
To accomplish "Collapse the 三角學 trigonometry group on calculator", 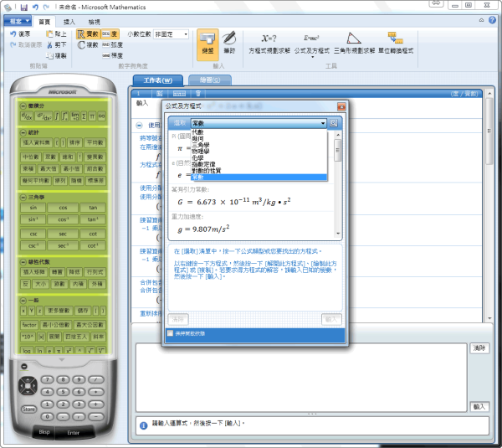I will click(23, 197).
